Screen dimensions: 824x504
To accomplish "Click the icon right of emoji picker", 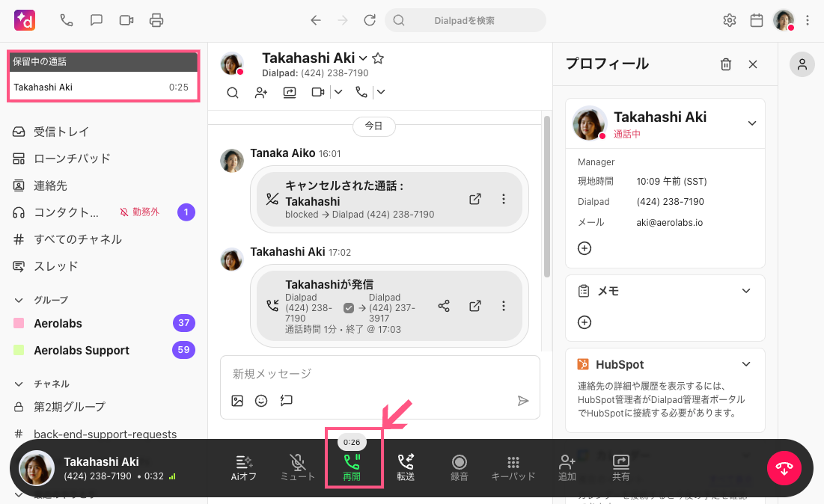I will click(x=286, y=401).
